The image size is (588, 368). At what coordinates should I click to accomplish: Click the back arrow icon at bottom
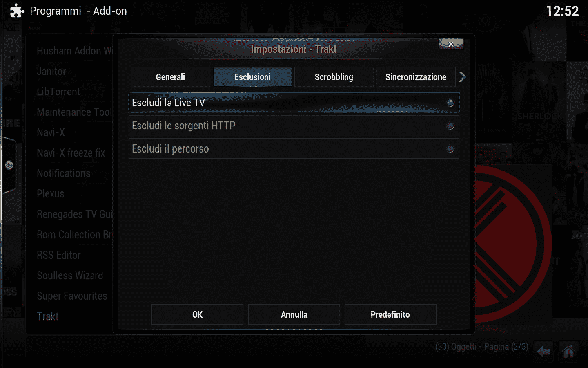click(x=543, y=351)
